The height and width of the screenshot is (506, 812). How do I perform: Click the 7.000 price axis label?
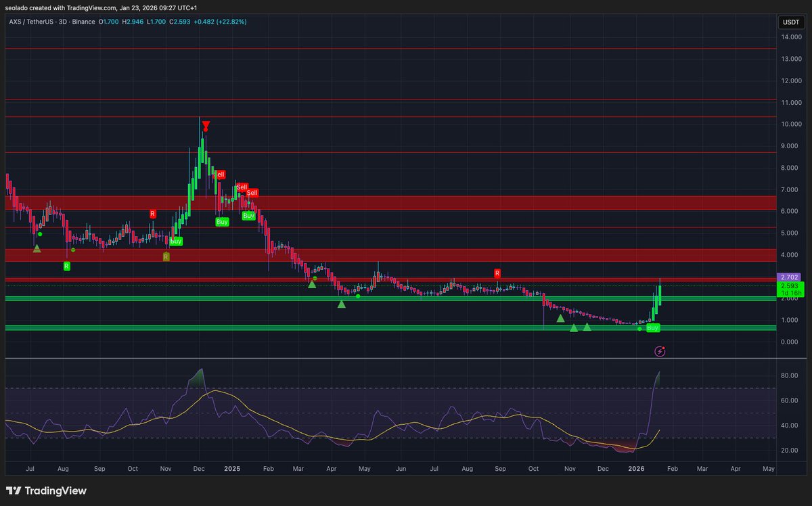[x=791, y=189]
